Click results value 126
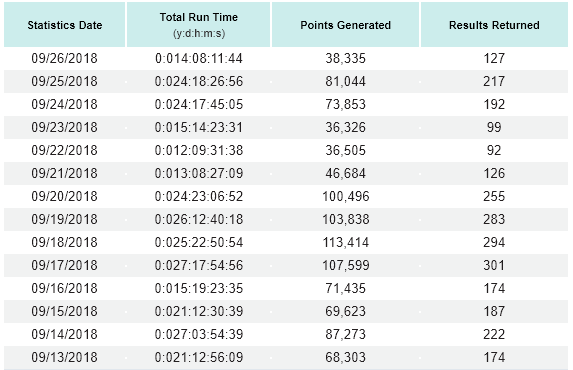Screen dimensions: 573x370 [494, 174]
